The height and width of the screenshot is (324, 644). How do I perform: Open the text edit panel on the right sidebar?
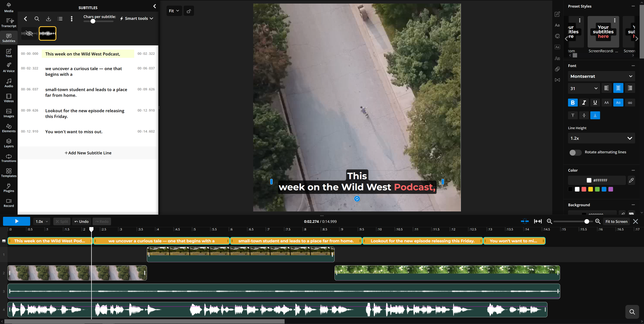click(557, 14)
